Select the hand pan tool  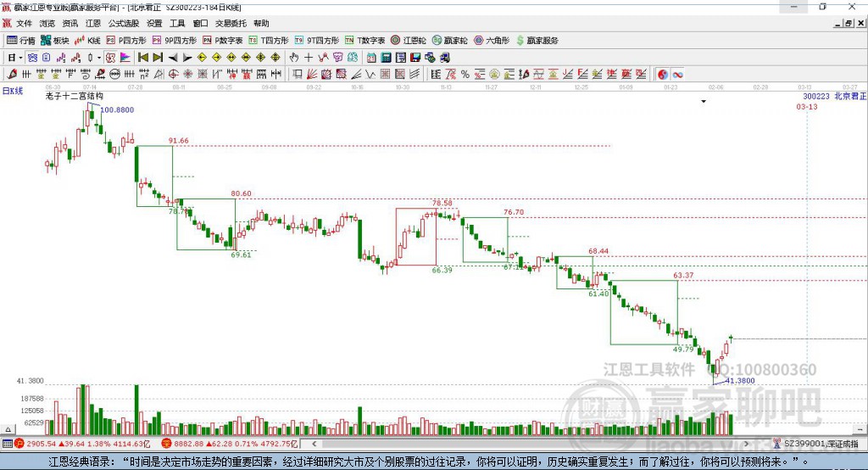click(x=294, y=57)
